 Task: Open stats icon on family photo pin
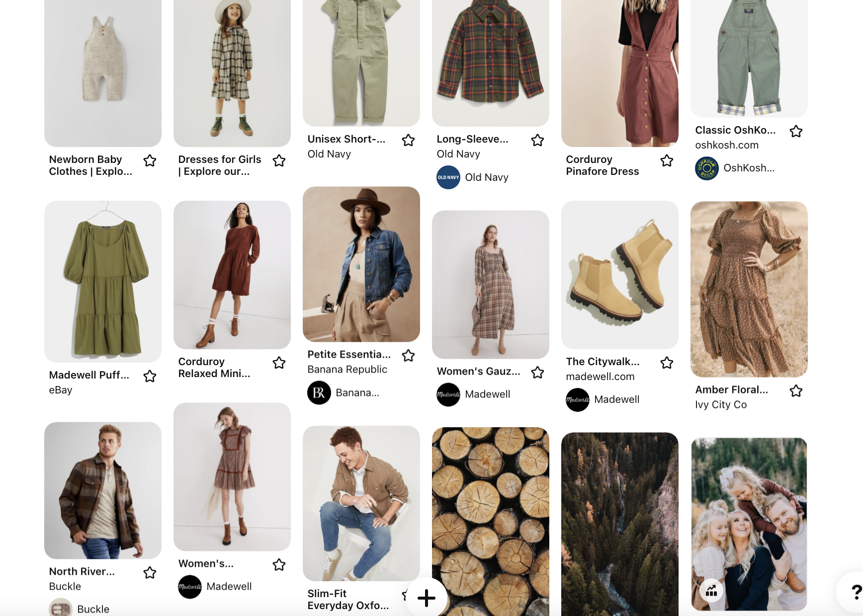(711, 591)
